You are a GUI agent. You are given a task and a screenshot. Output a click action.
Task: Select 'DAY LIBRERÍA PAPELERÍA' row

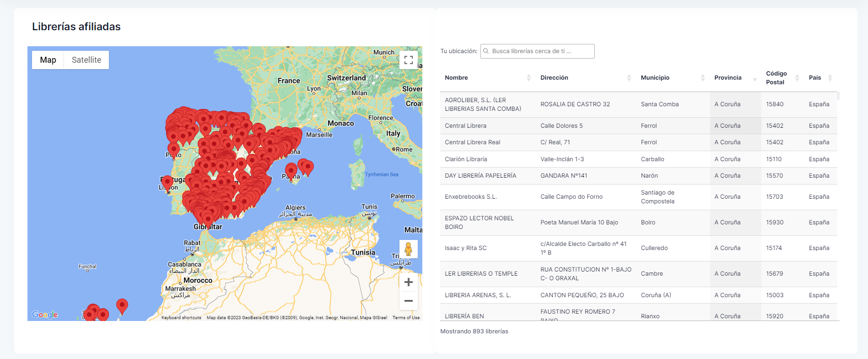(x=639, y=176)
